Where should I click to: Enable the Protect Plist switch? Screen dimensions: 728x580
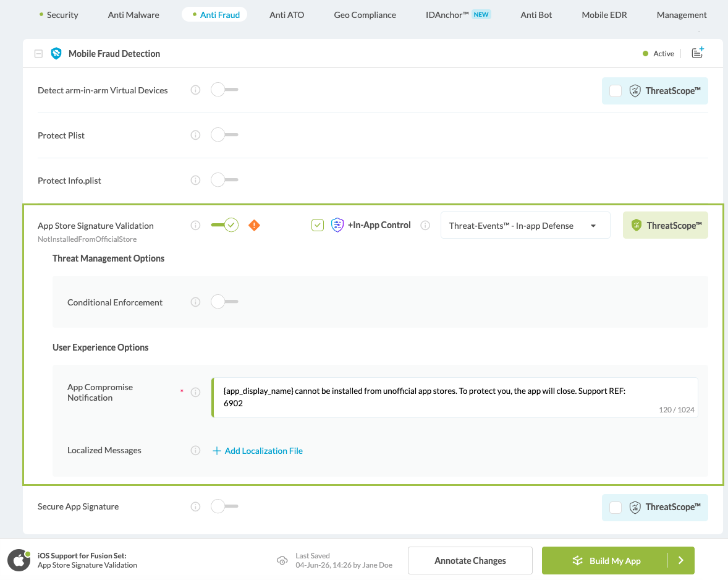(224, 135)
